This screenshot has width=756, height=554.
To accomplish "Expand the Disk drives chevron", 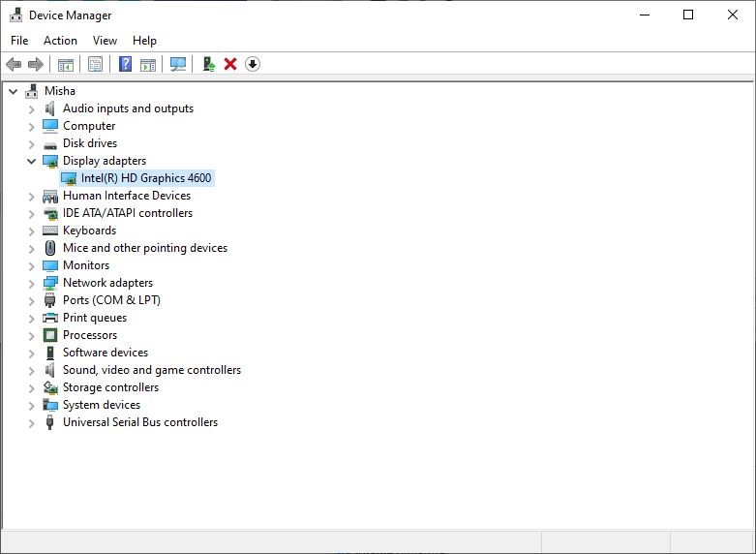I will (x=31, y=143).
